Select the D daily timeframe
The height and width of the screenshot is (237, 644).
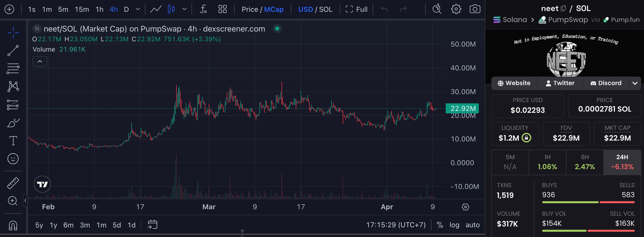point(126,10)
